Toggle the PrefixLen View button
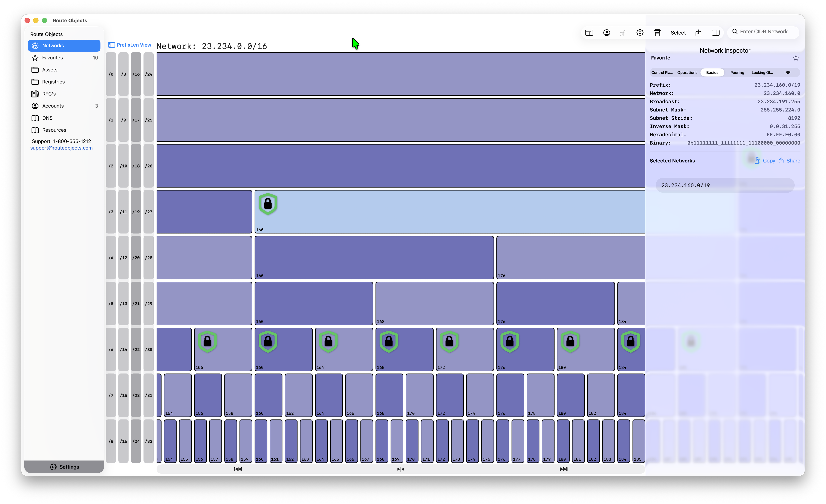 [x=130, y=45]
